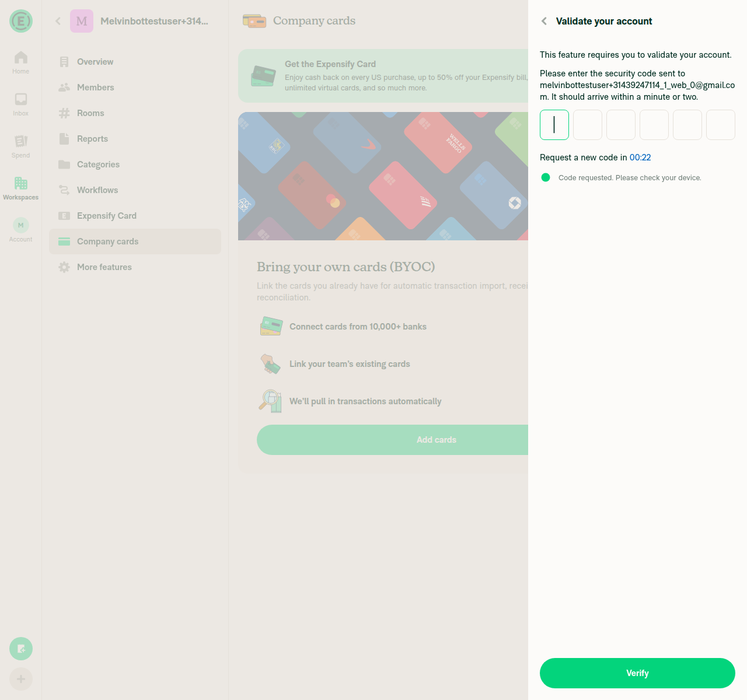Open the Categories menu item
The height and width of the screenshot is (700, 747).
(135, 164)
